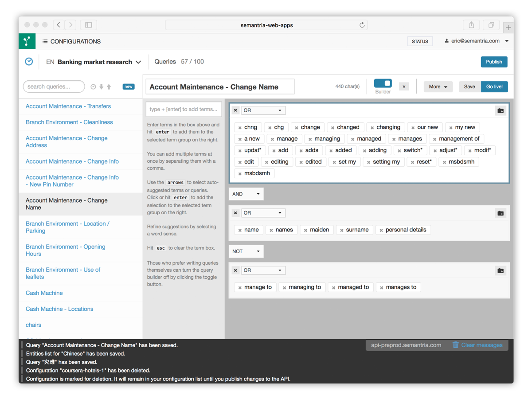Image resolution: width=532 pixels, height=399 pixels.
Task: Open Cash Machine - Locations query
Action: pos(59,309)
